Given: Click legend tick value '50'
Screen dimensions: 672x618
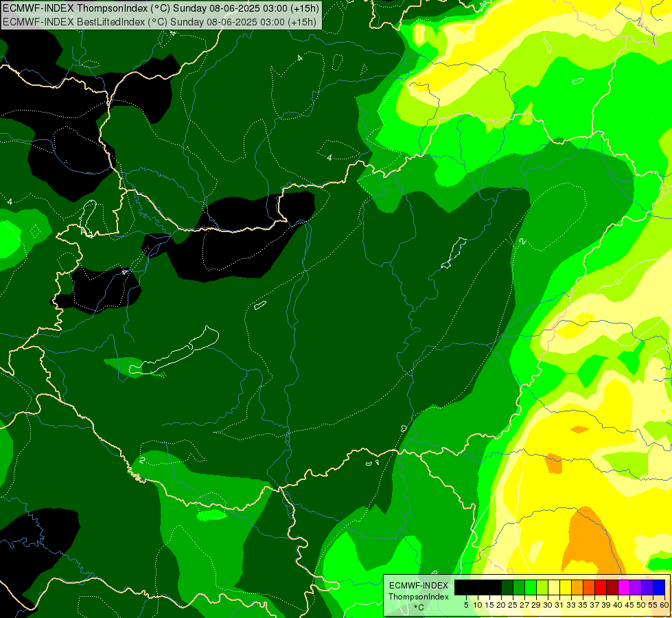Looking at the screenshot, I should point(641,605).
